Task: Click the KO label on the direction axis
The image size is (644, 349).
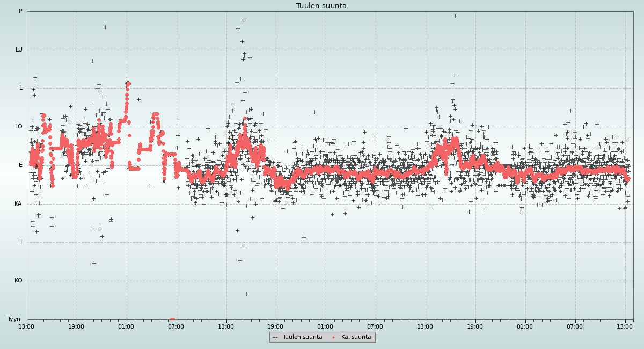Action: pyautogui.click(x=18, y=281)
